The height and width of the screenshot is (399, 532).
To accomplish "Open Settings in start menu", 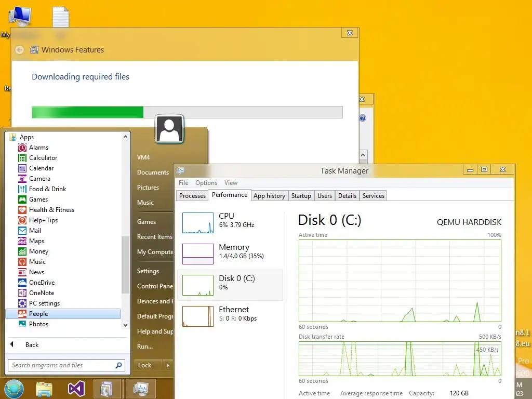I will coord(148,271).
